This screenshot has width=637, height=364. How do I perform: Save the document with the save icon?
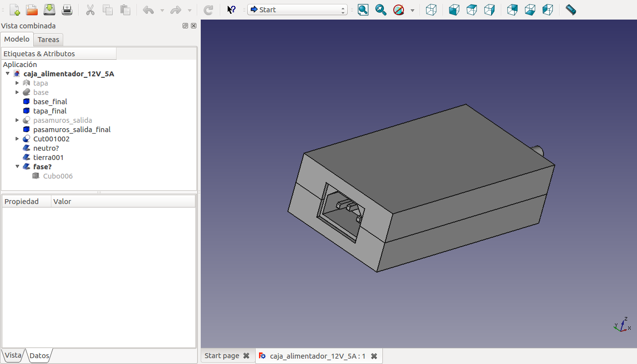(x=49, y=10)
